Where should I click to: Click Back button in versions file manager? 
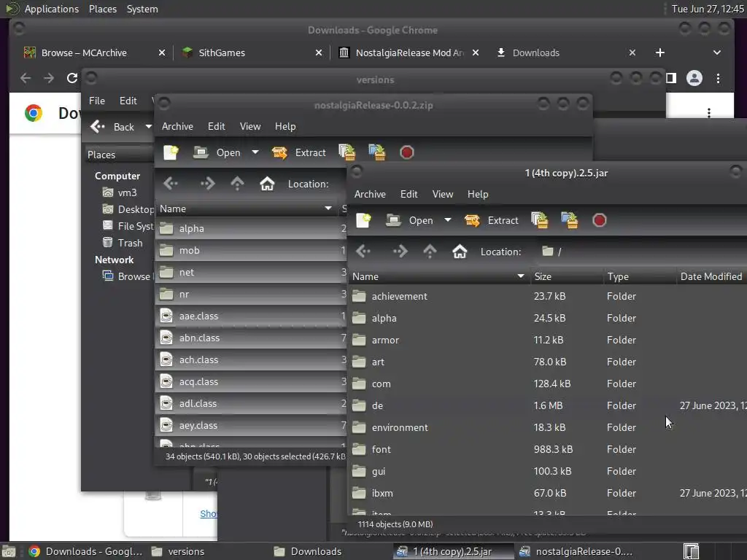[113, 127]
